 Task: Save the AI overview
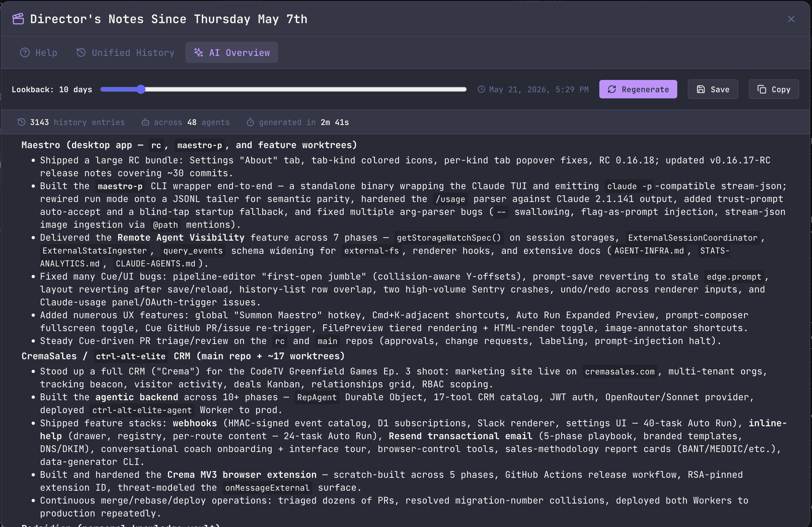[x=713, y=89]
